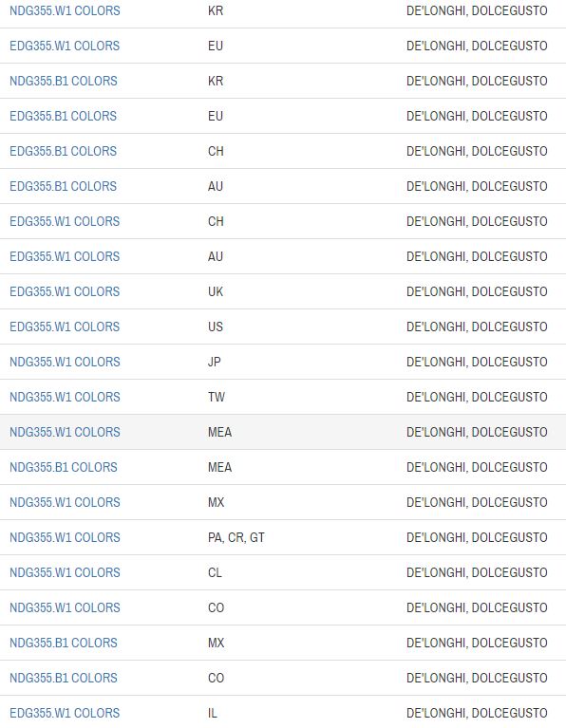Image resolution: width=566 pixels, height=728 pixels.
Task: Open NDG355.W1 COLORS link for KR
Action: click(x=65, y=10)
